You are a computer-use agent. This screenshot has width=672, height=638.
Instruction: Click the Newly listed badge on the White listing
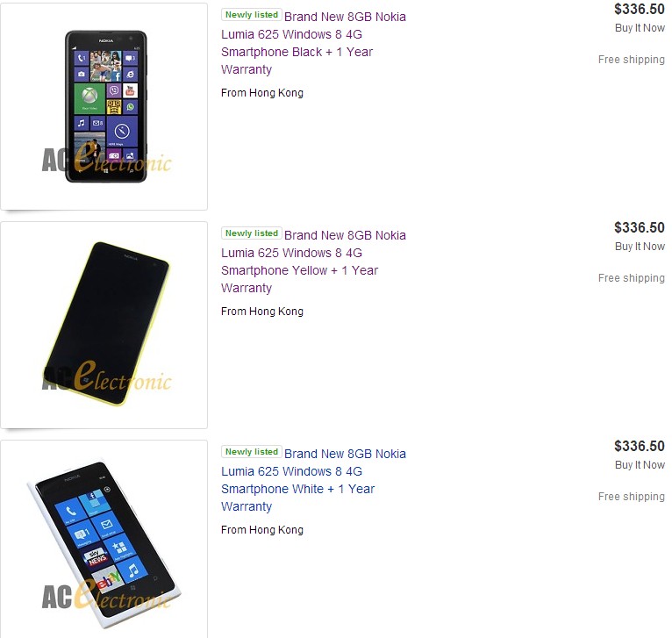click(x=252, y=452)
